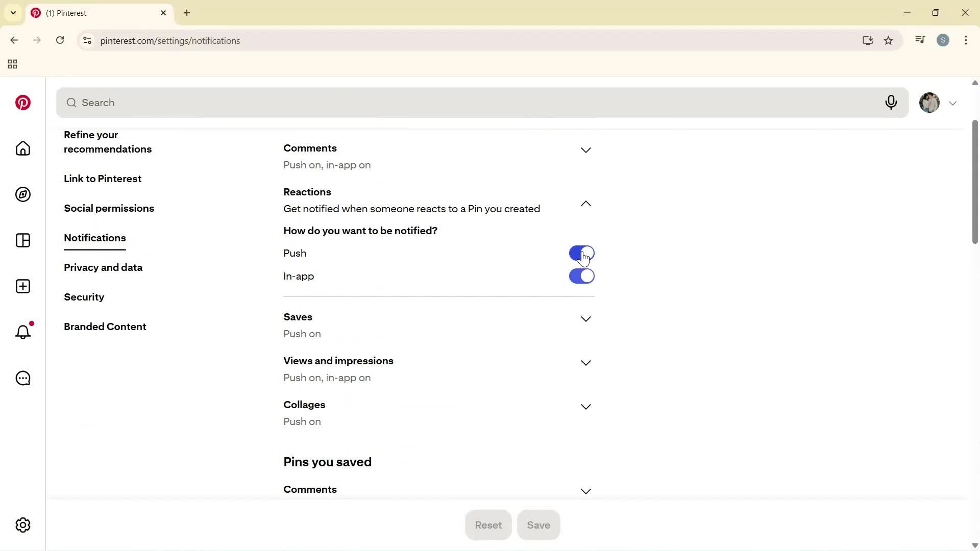Expand the Comments notification section
The width and height of the screenshot is (980, 551).
click(x=585, y=150)
